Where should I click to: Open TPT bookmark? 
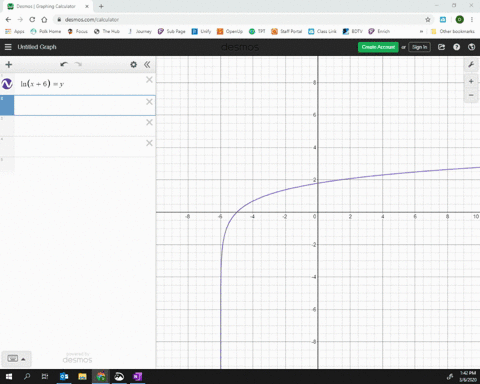(257, 31)
